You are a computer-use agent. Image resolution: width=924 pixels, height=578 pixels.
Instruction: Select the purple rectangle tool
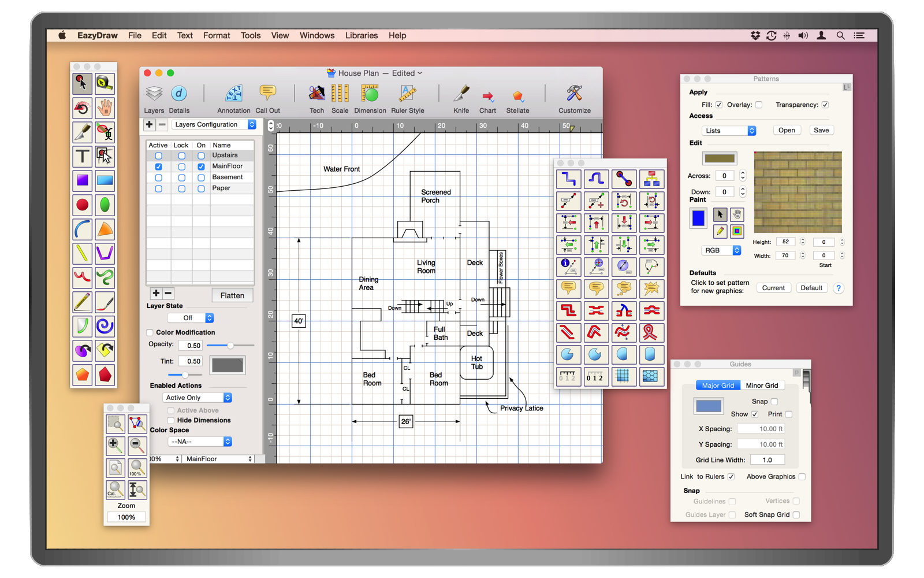(82, 180)
